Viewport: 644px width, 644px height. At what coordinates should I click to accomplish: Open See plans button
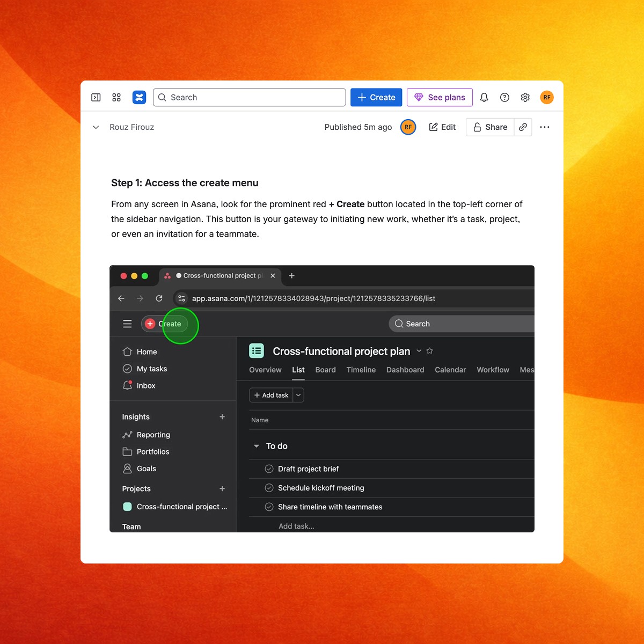pos(440,97)
